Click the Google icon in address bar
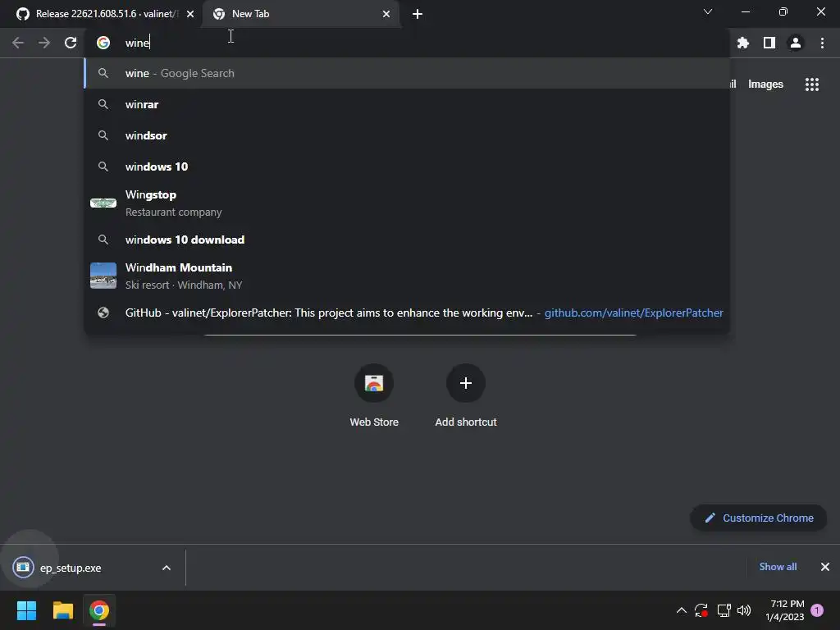Screen dimensions: 840x630 (x=103, y=43)
